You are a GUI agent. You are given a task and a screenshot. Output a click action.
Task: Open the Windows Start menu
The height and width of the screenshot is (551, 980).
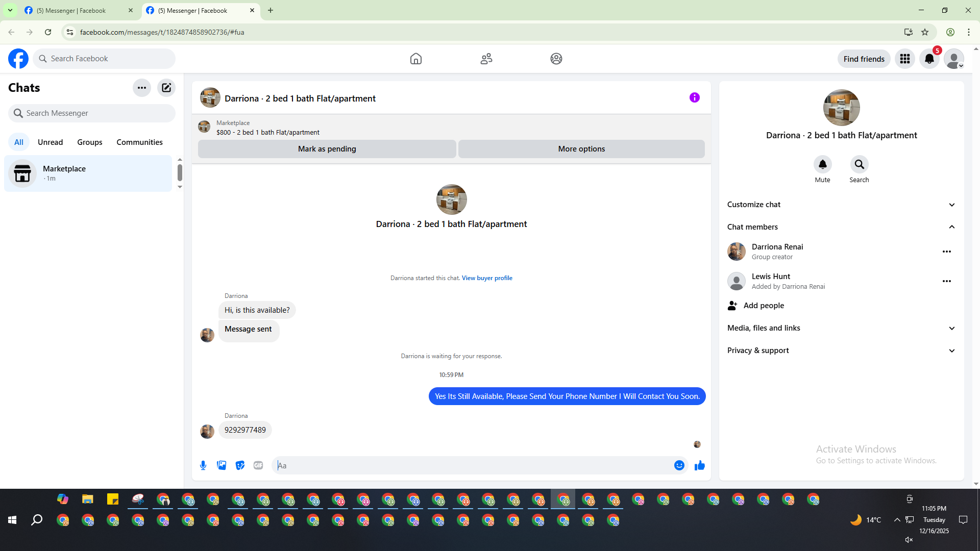point(12,520)
